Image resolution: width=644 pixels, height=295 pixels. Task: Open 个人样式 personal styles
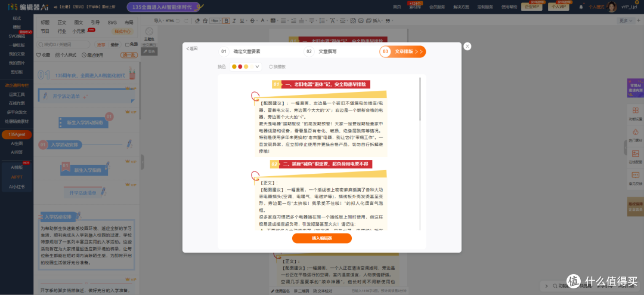coord(66,55)
